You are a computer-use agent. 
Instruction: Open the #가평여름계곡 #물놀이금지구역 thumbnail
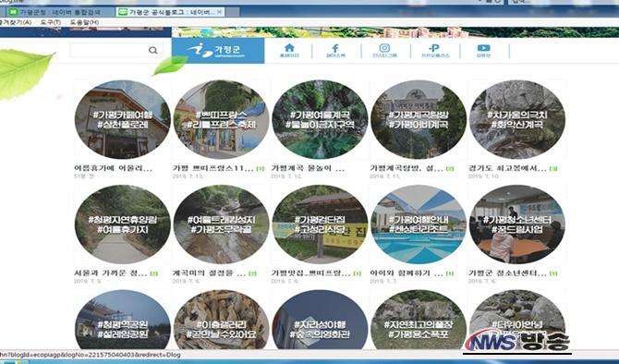[x=320, y=119]
